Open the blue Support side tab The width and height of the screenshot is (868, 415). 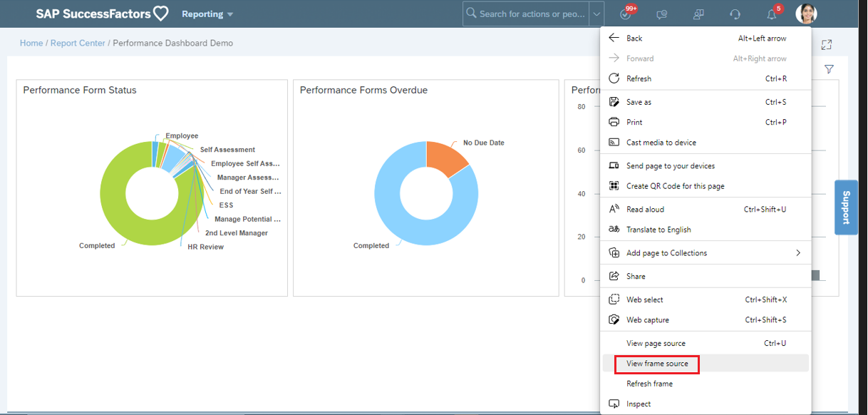(x=846, y=207)
